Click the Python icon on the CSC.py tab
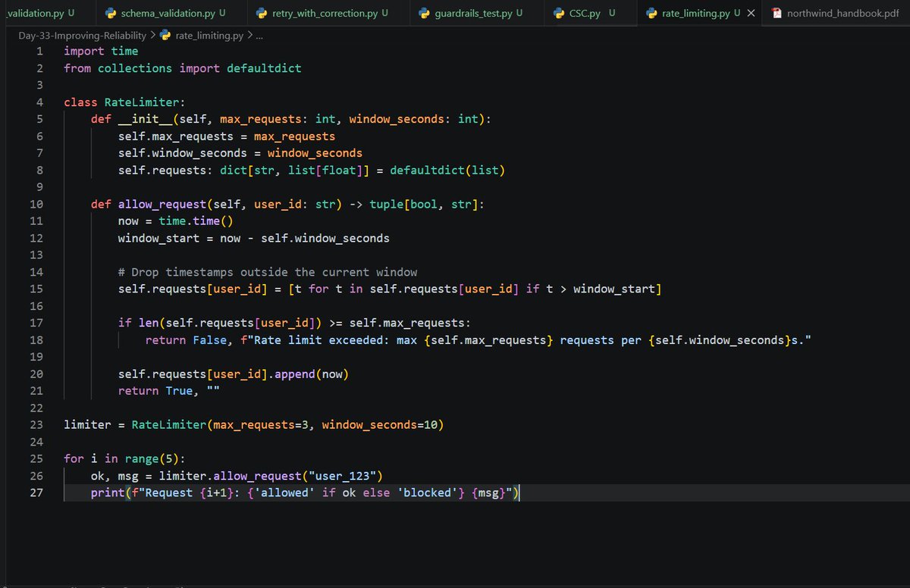This screenshot has width=910, height=588. pyautogui.click(x=560, y=13)
